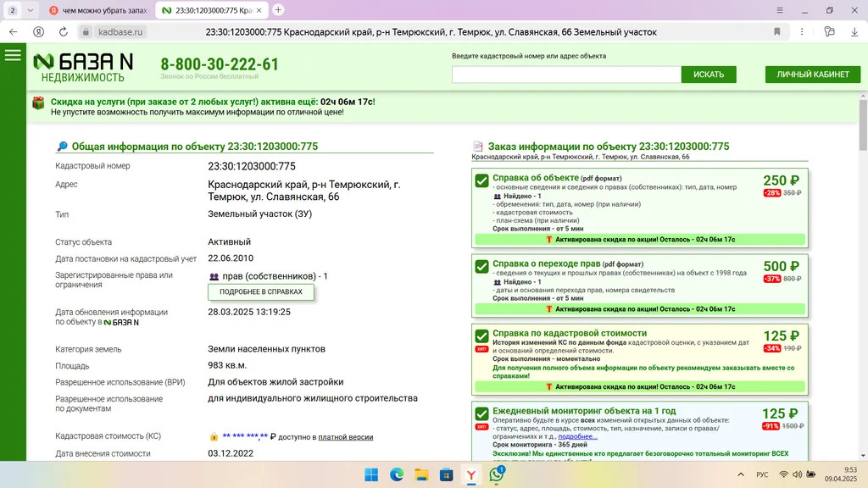Viewport: 868px width, 488px height.
Task: Reload the page with refresh icon
Action: [63, 32]
